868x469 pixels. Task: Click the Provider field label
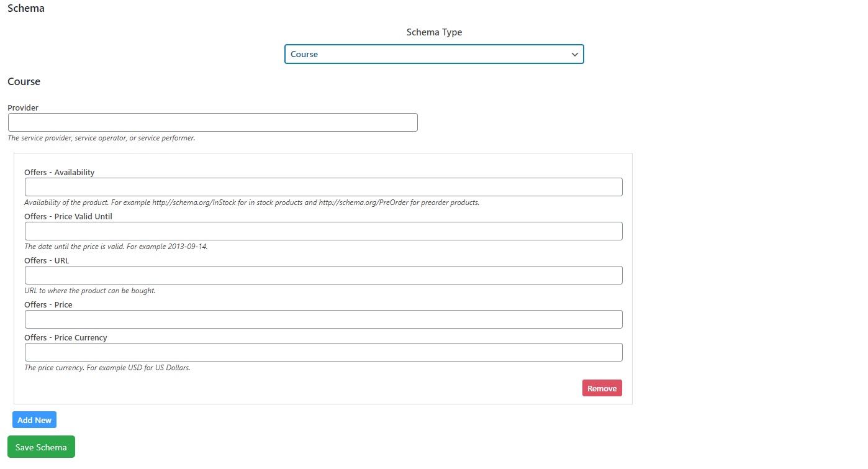[23, 107]
